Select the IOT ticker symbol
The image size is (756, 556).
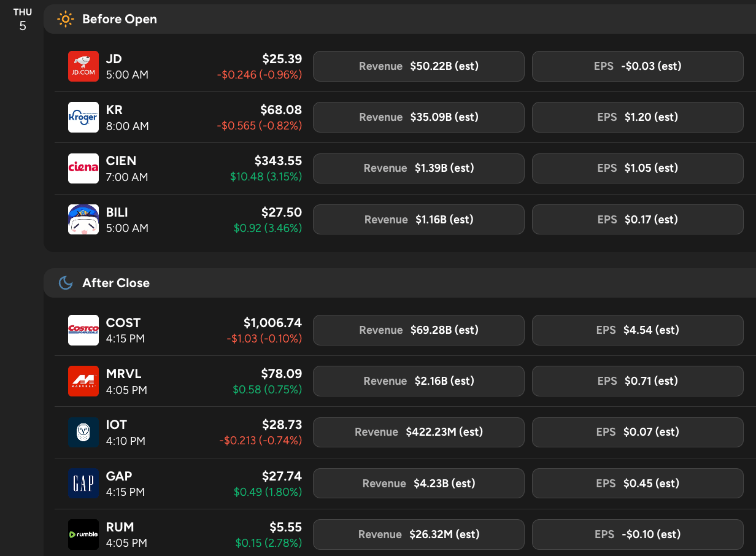(117, 425)
